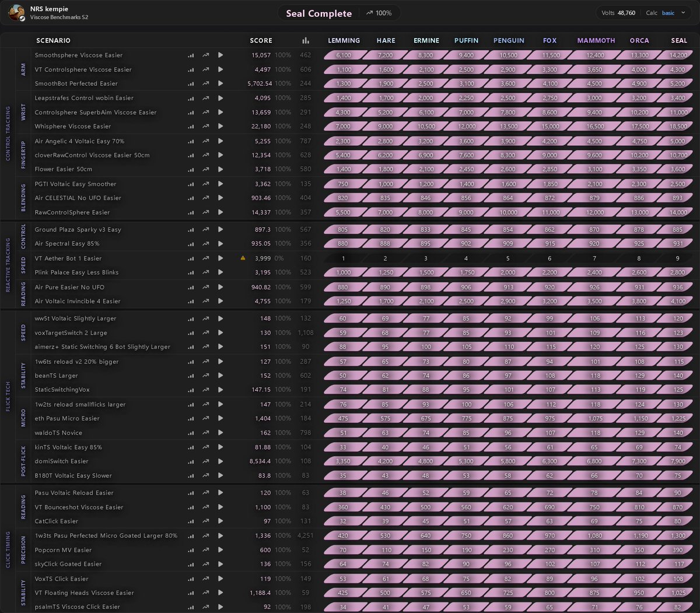Open the eth Pasu Micro Easier scenario name

67,419
